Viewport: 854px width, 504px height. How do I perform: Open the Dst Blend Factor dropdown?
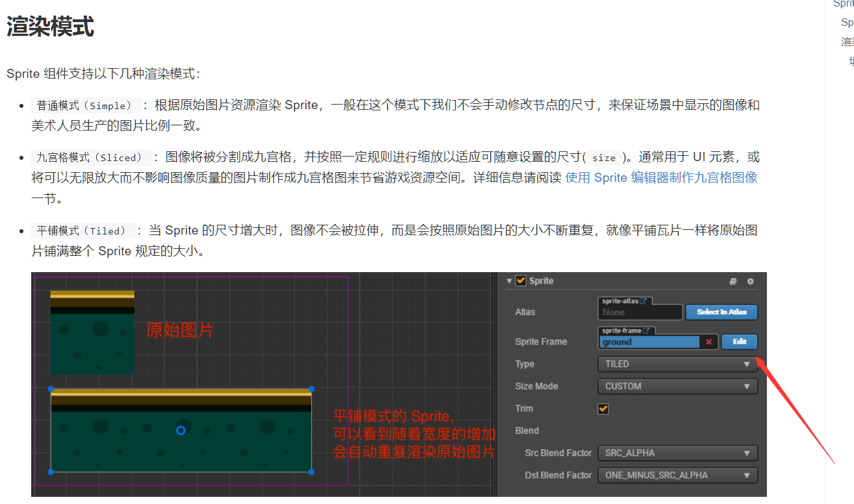[677, 475]
